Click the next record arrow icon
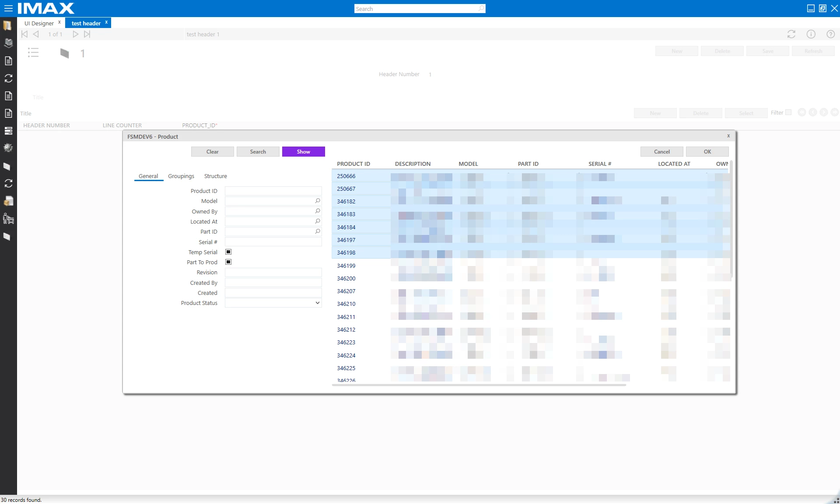The width and height of the screenshot is (840, 504). (x=75, y=34)
